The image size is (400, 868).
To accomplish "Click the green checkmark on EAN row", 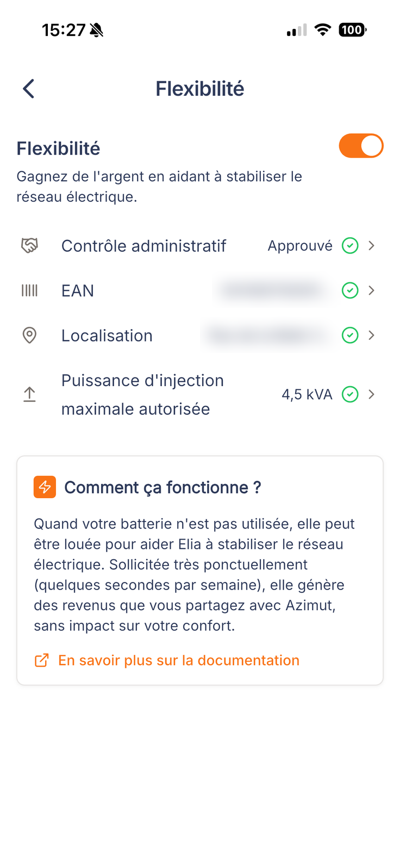I will 350,290.
